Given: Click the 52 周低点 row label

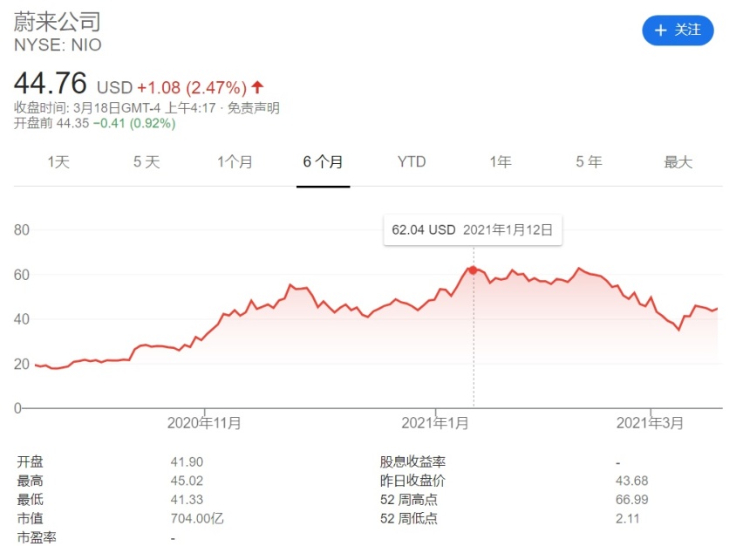Looking at the screenshot, I should point(408,519).
